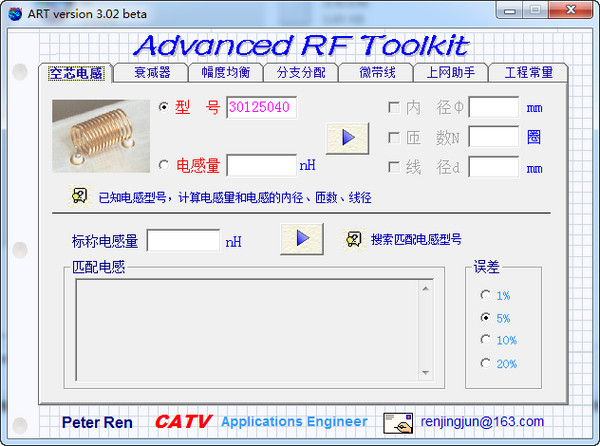Image resolution: width=600 pixels, height=446 pixels.
Task: Switch to the 衰减器 tab
Action: tap(152, 72)
